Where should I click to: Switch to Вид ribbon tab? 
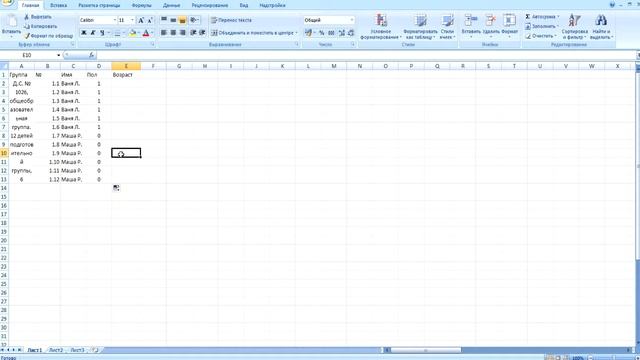click(x=244, y=5)
